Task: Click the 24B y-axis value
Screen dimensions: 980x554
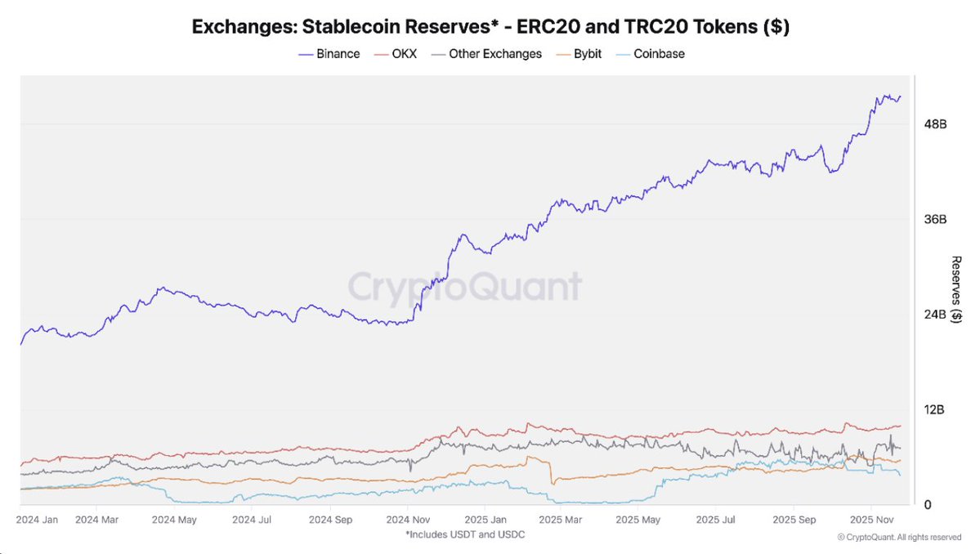Action: pyautogui.click(x=935, y=315)
